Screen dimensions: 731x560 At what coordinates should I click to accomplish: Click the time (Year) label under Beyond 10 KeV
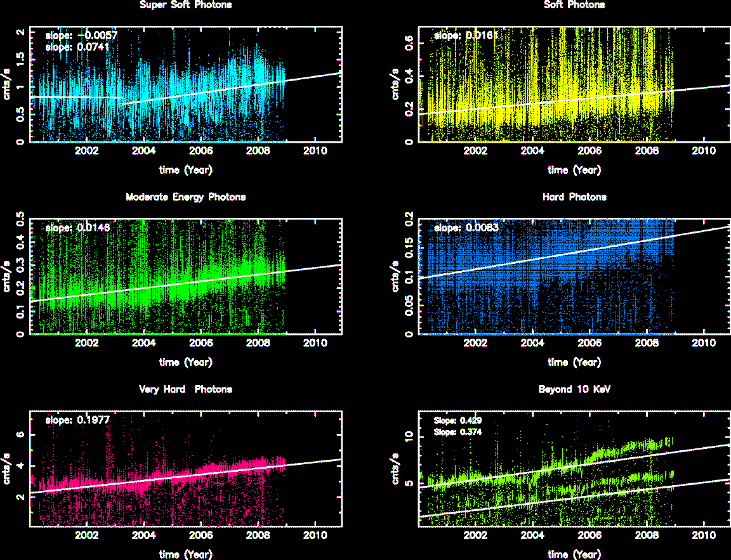pyautogui.click(x=574, y=554)
